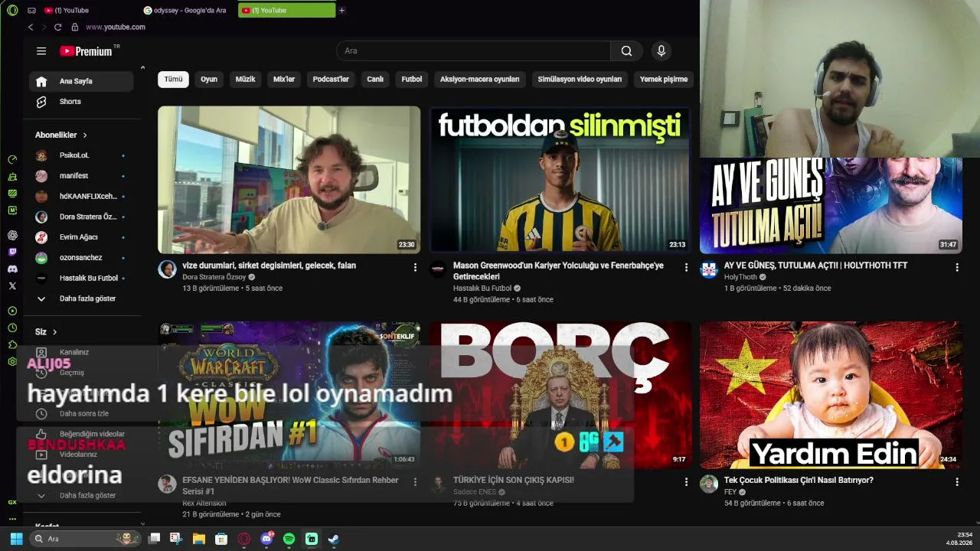Viewport: 980px width, 551px height.
Task: Select the Podcast'ler filter chip
Action: [331, 79]
